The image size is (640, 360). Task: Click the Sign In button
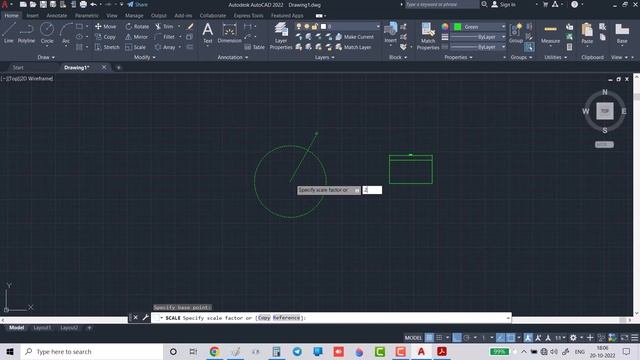(504, 4)
